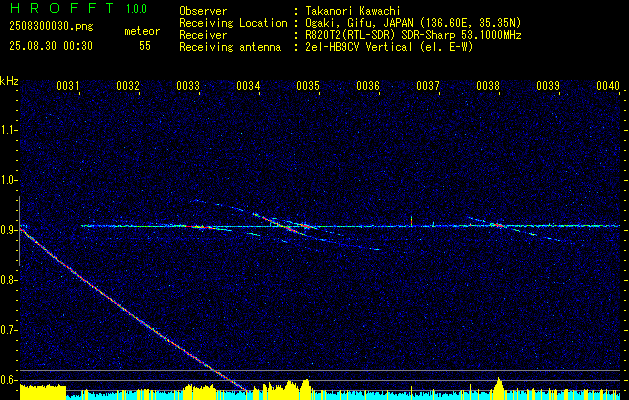This screenshot has height=400, width=629.
Task: Click the 'meteor' label
Action: click(142, 32)
